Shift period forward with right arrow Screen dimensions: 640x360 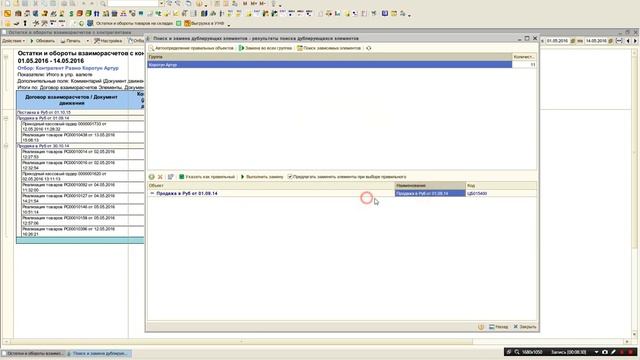[635, 41]
